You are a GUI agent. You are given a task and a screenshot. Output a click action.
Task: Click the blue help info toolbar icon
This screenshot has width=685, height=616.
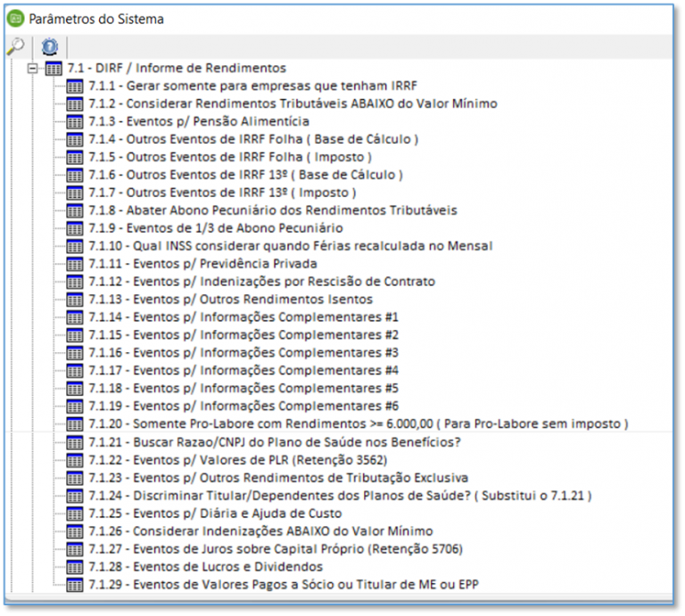pos(49,46)
